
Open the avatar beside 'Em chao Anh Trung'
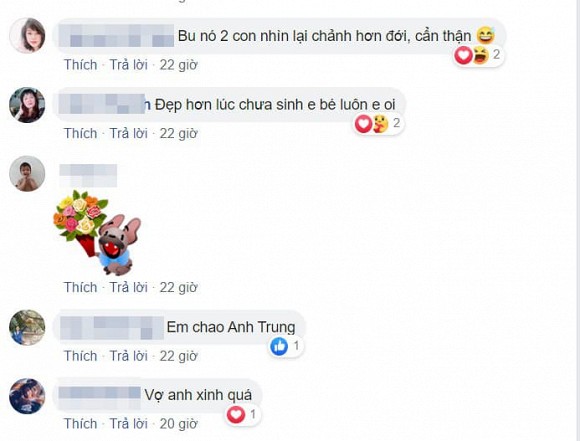(x=27, y=327)
